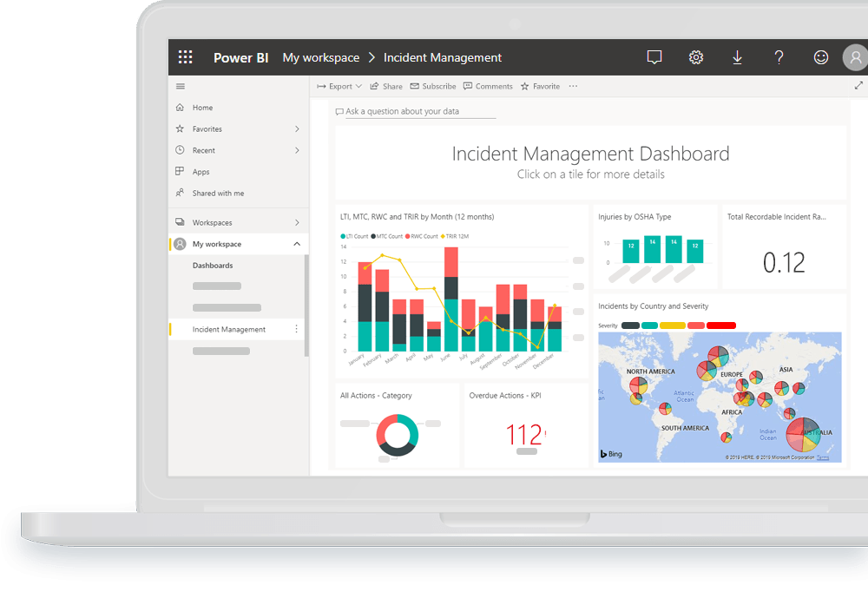Image resolution: width=868 pixels, height=605 pixels.
Task: Click the Australia pie on the map
Action: pos(803,435)
